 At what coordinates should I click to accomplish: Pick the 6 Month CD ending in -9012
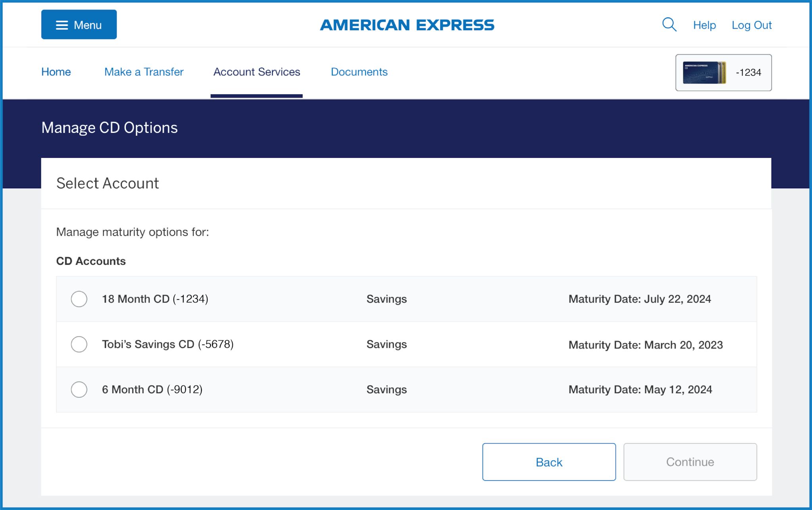pyautogui.click(x=79, y=390)
